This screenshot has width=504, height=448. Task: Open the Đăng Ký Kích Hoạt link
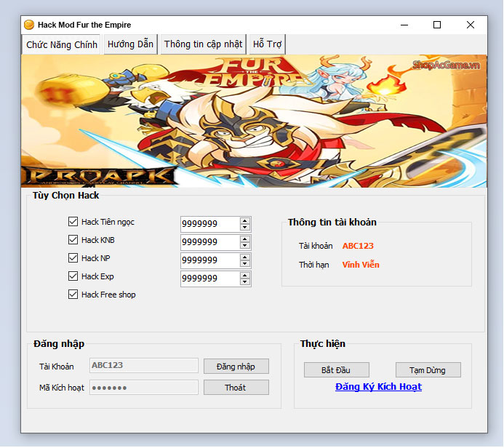pyautogui.click(x=378, y=387)
